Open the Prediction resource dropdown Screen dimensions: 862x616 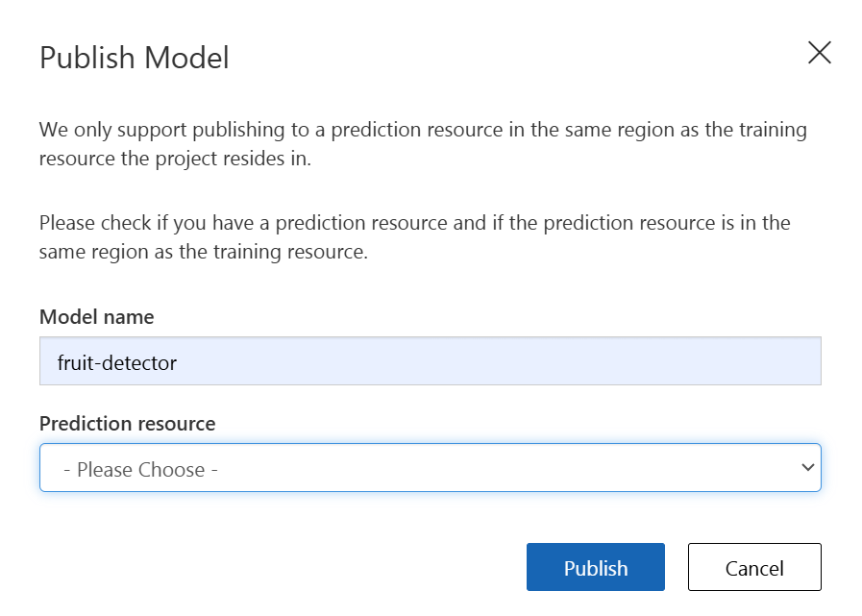431,467
